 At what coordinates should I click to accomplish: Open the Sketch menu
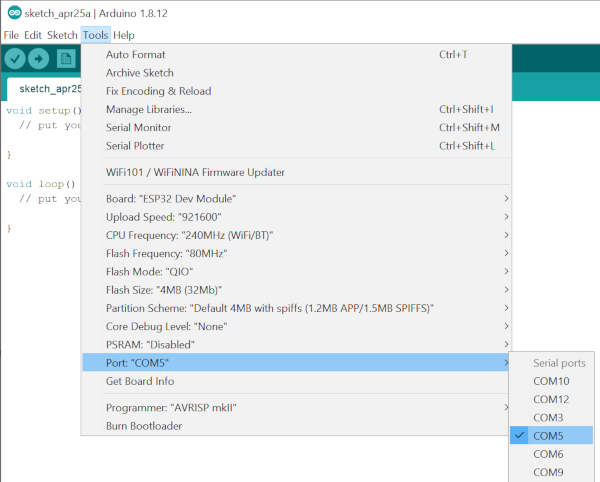click(x=61, y=35)
